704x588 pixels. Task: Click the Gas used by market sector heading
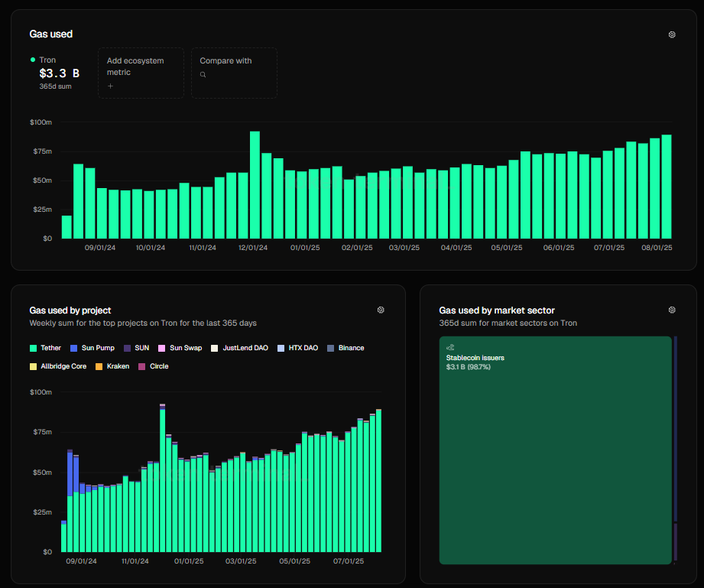pyautogui.click(x=497, y=310)
